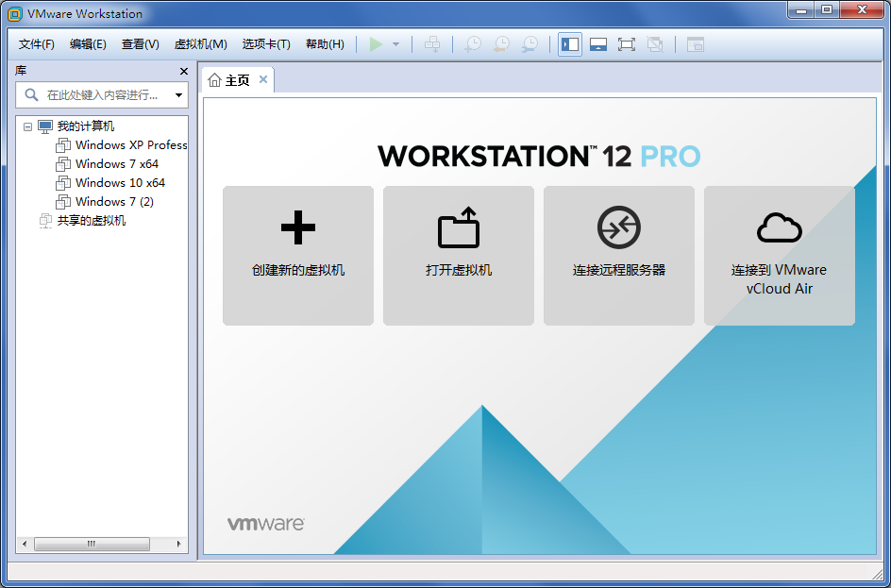This screenshot has height=588, width=891.
Task: Select 共享的虚拟机 in the library
Action: pos(92,221)
